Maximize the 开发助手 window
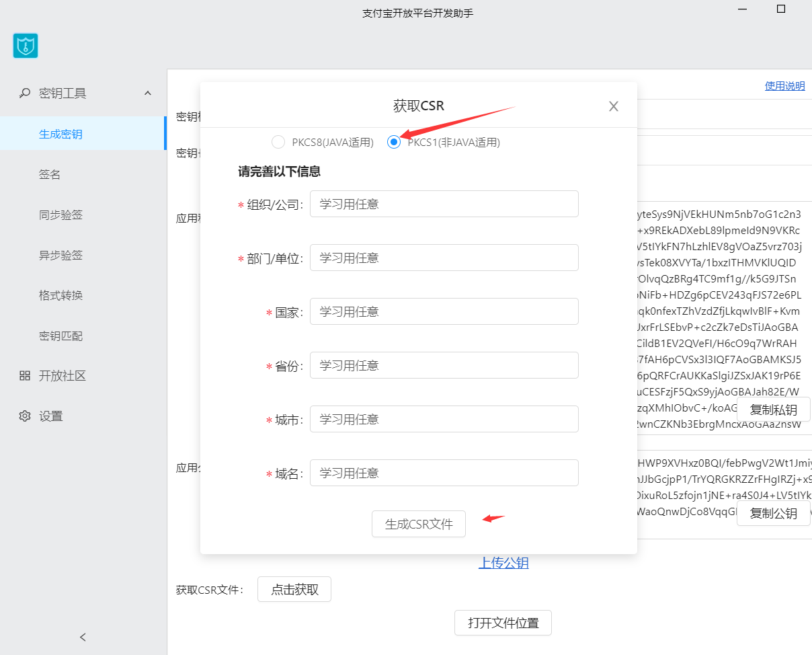Screen dimensions: 812x655 [x=780, y=9]
